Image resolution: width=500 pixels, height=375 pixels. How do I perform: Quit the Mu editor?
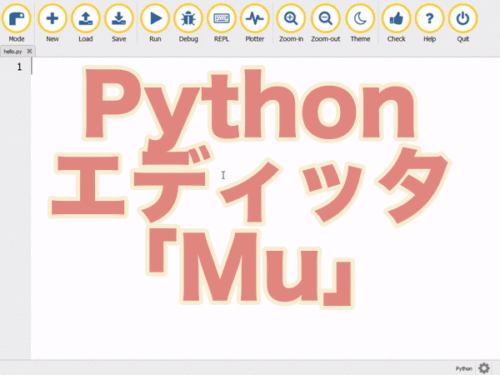[x=463, y=23]
